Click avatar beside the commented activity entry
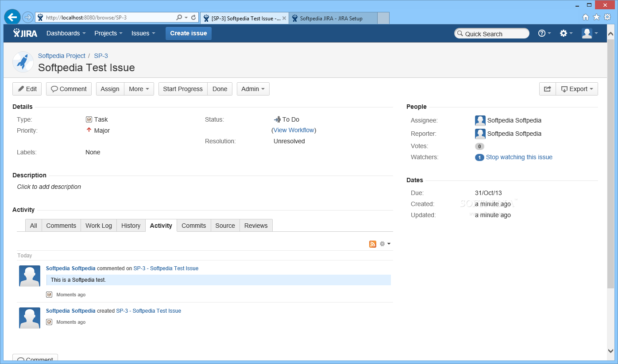 coord(30,276)
